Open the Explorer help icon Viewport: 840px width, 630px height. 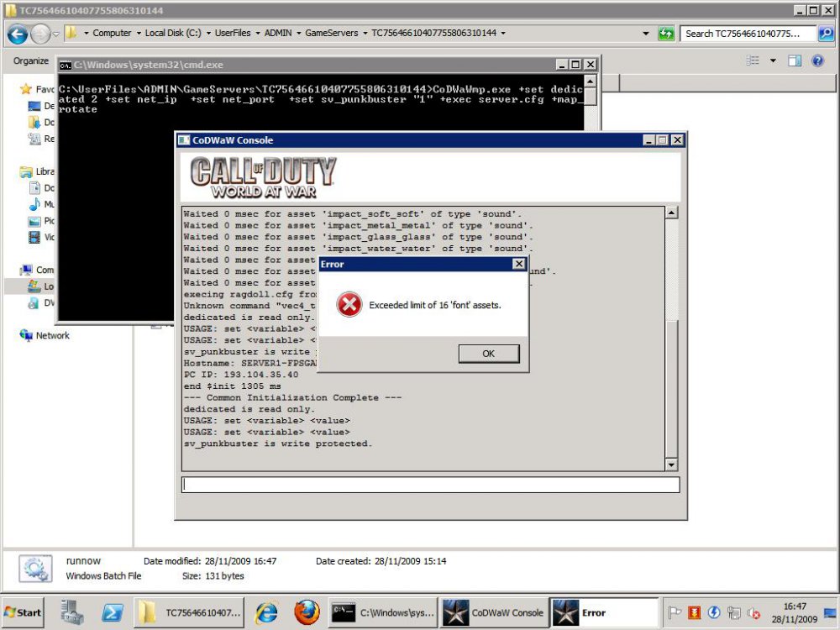(817, 60)
